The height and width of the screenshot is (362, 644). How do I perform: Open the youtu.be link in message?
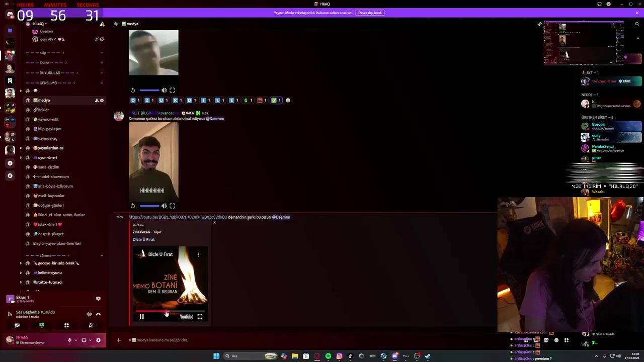(178, 217)
